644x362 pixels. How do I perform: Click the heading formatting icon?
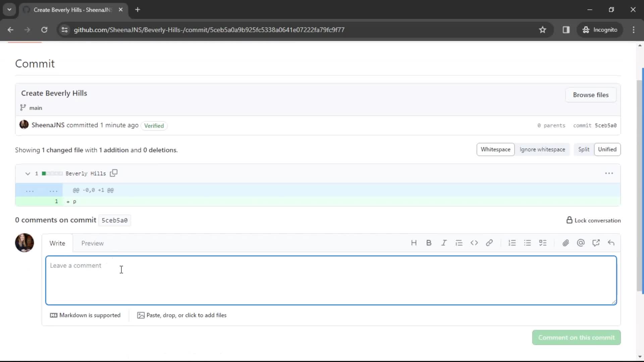(x=414, y=243)
